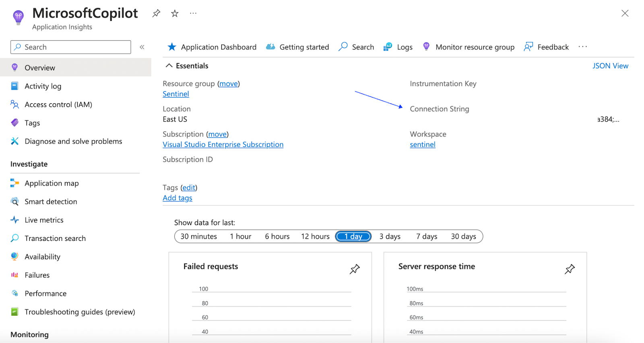Image resolution: width=644 pixels, height=343 pixels.
Task: Select the 1 day time range
Action: (x=353, y=236)
